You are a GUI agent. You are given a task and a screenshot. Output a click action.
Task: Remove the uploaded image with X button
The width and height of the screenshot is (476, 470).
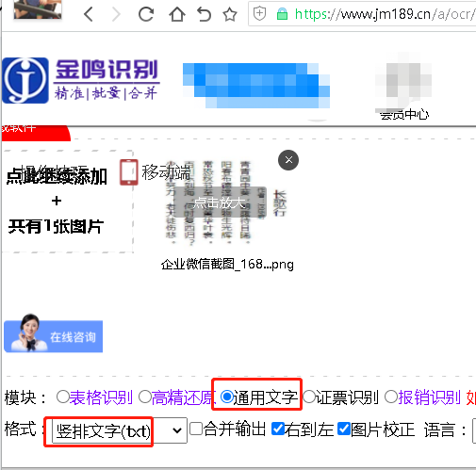(288, 160)
